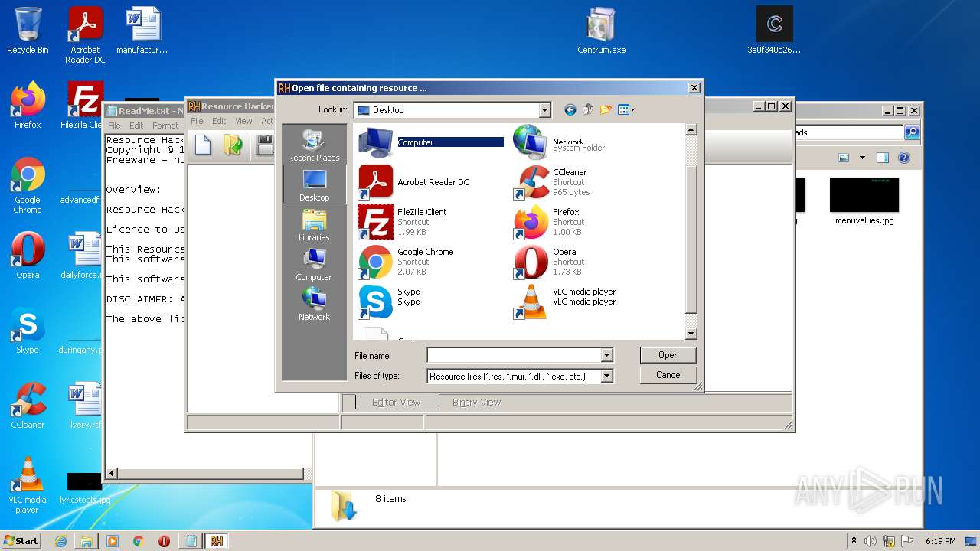Select Computer item in file list
Screen dimensions: 980x551
click(430, 142)
